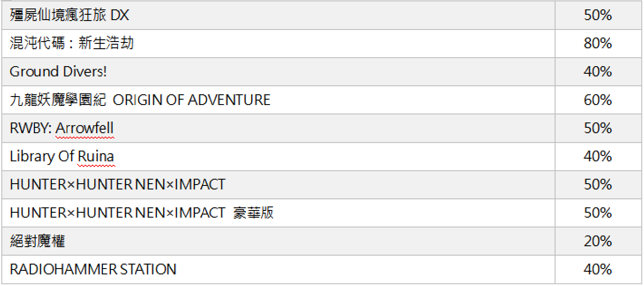Click HUNTER×HUNTER NEN×IMPACT 豪華版 title
This screenshot has width=644, height=286.
pyautogui.click(x=142, y=213)
